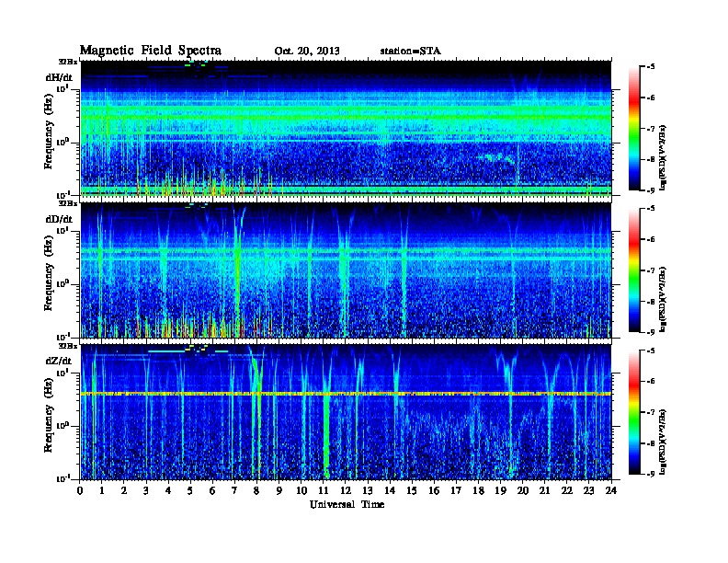This screenshot has height=563, width=728.
Task: Select the date text "Oct. 20, 2013"
Action: pos(307,52)
